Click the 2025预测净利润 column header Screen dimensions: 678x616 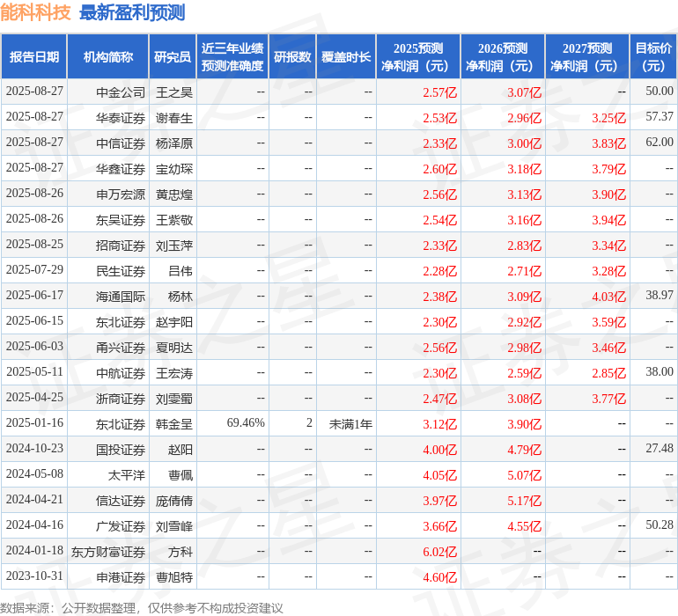(418, 56)
